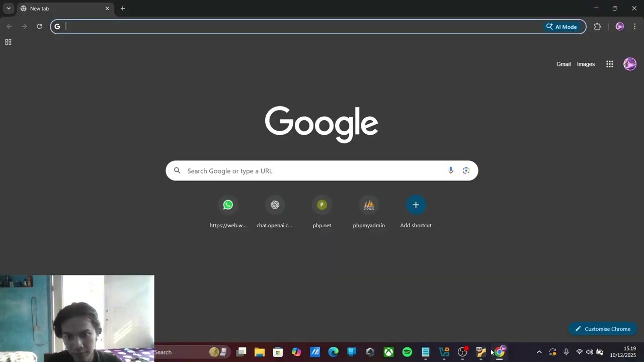Image resolution: width=644 pixels, height=362 pixels.
Task: Open Microsoft Store from the taskbar
Action: click(x=278, y=352)
